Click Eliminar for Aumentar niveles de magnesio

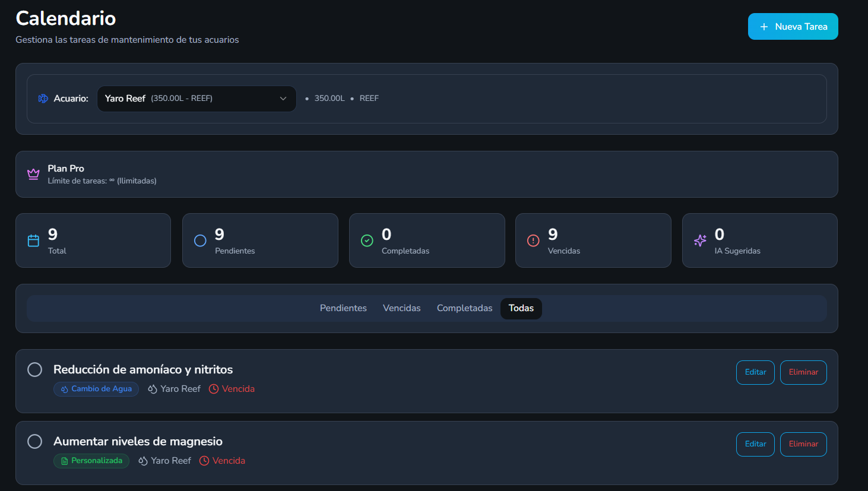click(x=803, y=444)
